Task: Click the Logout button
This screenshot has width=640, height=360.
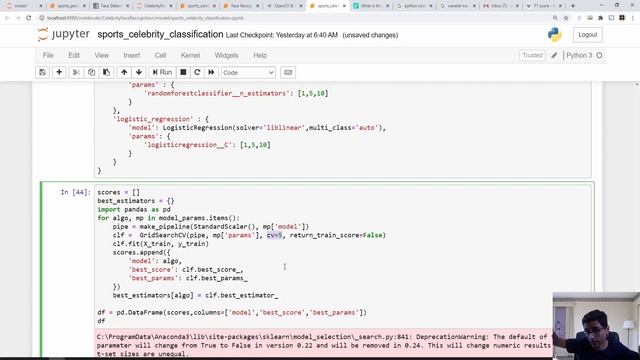Action: point(587,35)
